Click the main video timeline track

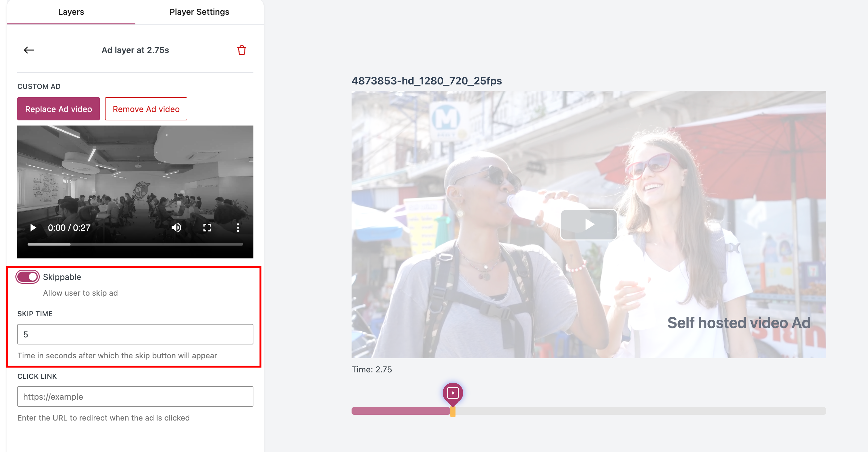point(640,411)
